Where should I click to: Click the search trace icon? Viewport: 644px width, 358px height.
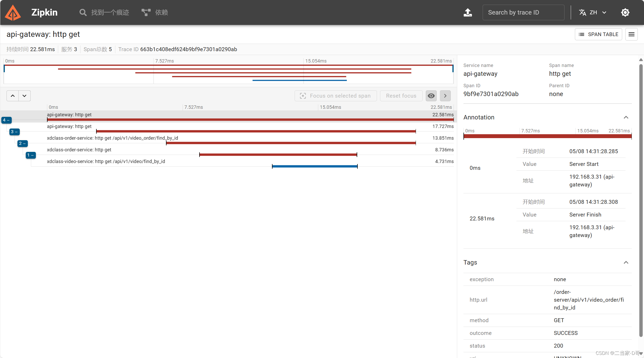click(83, 12)
